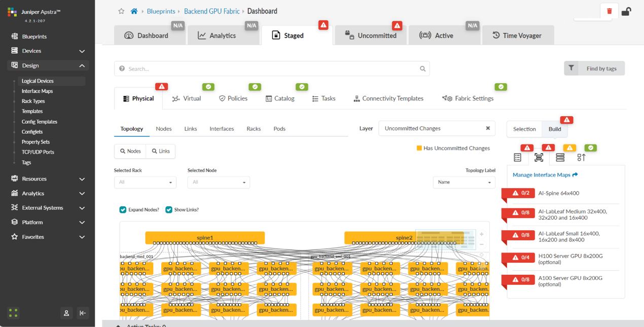Switch to the Uncommitted tab
Screen dimensions: 644x327
click(x=371, y=35)
